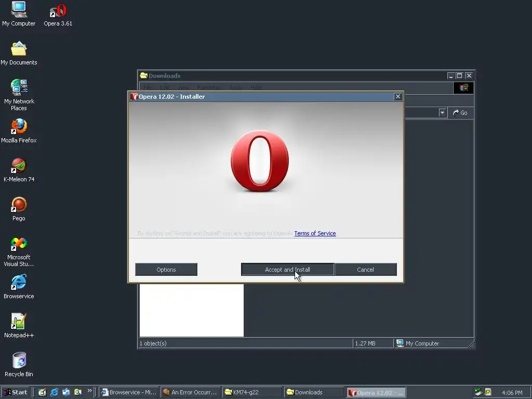Viewport: 532px width, 399px height.
Task: Click the second system tray icon beside the clock
Action: pos(488,392)
